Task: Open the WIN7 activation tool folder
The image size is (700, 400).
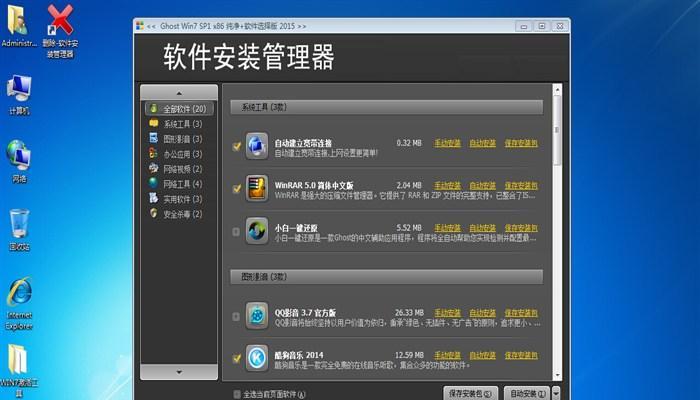Action: 19,371
